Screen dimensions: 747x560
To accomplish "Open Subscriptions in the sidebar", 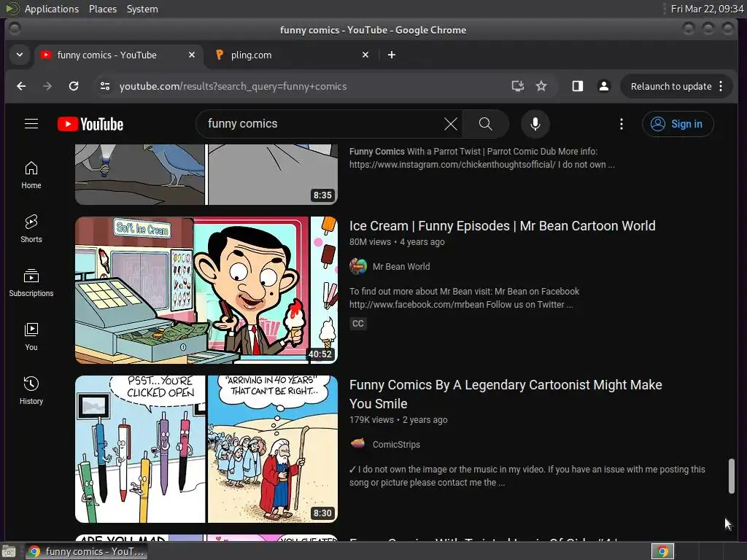I will point(31,283).
